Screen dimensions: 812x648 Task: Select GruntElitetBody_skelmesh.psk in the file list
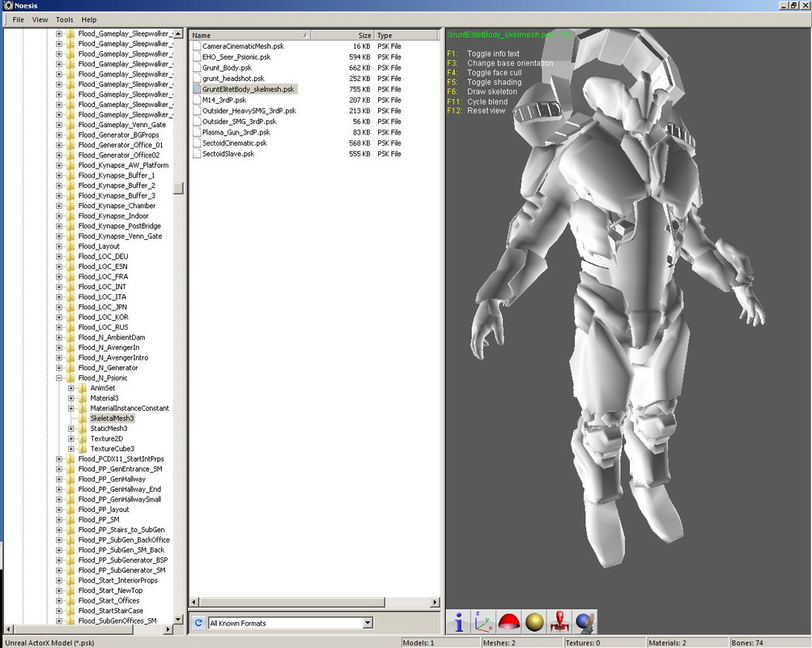coord(248,89)
